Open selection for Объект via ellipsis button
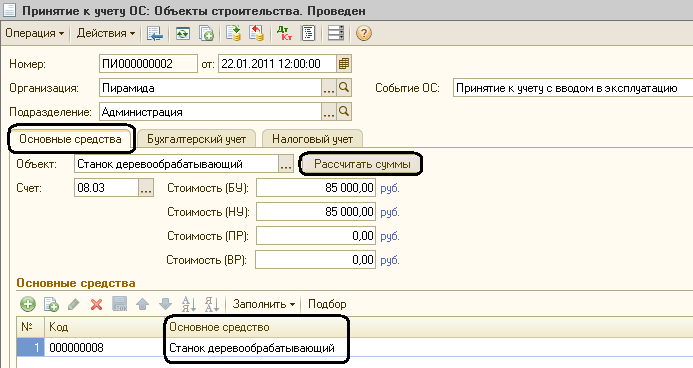This screenshot has height=368, width=693. tap(286, 164)
